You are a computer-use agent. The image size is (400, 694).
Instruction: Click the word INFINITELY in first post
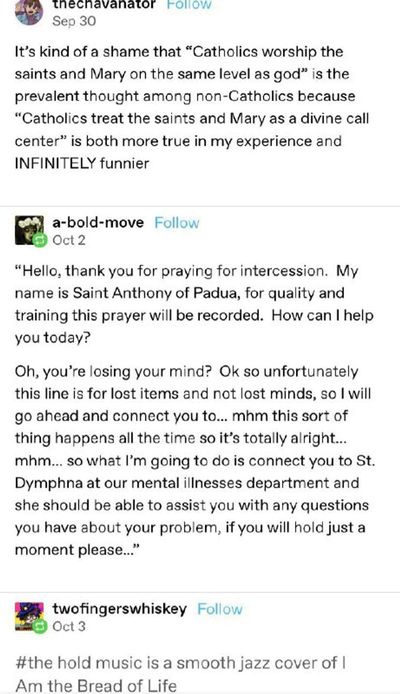55,163
